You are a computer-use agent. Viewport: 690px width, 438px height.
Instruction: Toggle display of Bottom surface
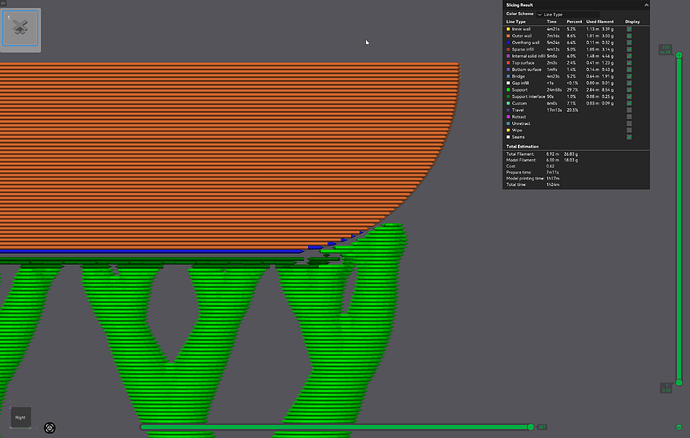click(x=629, y=70)
